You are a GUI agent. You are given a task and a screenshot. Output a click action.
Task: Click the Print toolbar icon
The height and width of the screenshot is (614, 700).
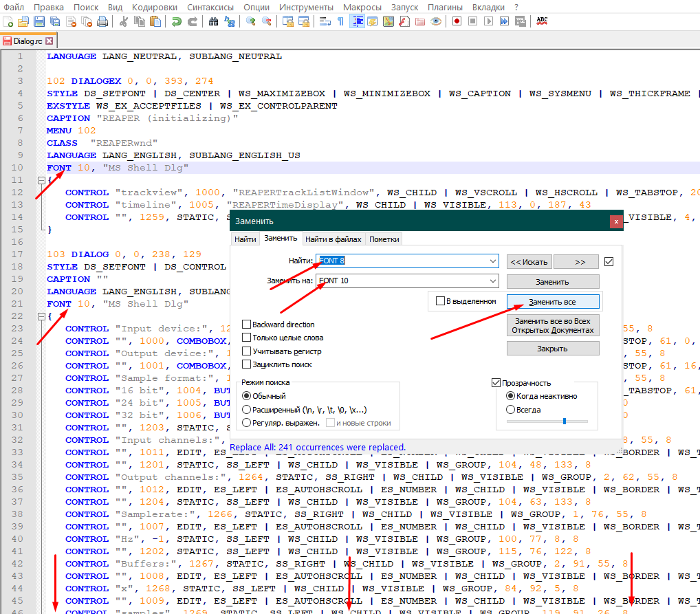tap(102, 21)
